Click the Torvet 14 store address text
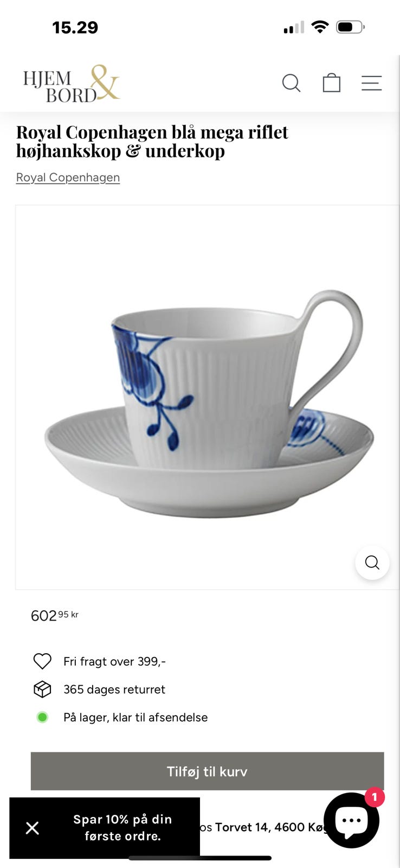The image size is (400, 868). pos(271,827)
